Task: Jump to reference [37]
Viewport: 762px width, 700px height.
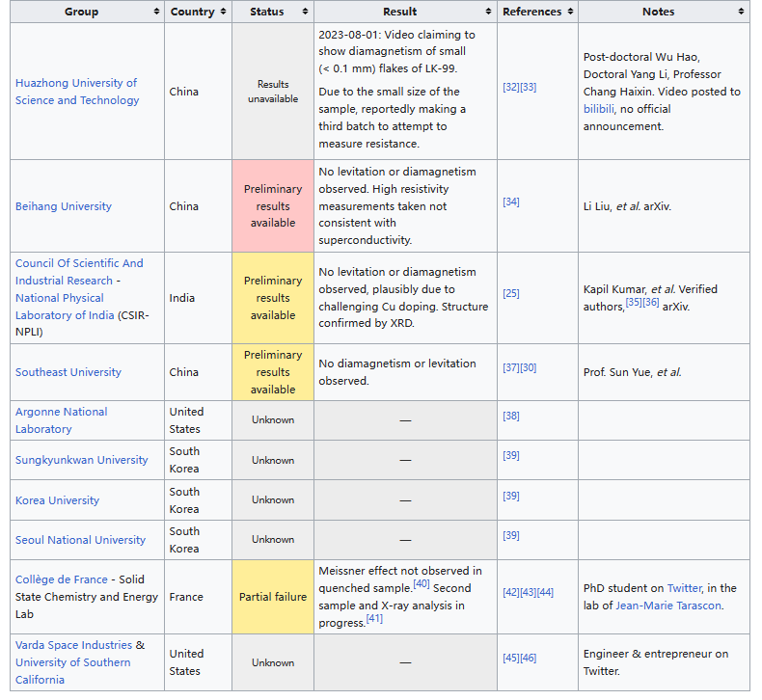Action: 511,367
